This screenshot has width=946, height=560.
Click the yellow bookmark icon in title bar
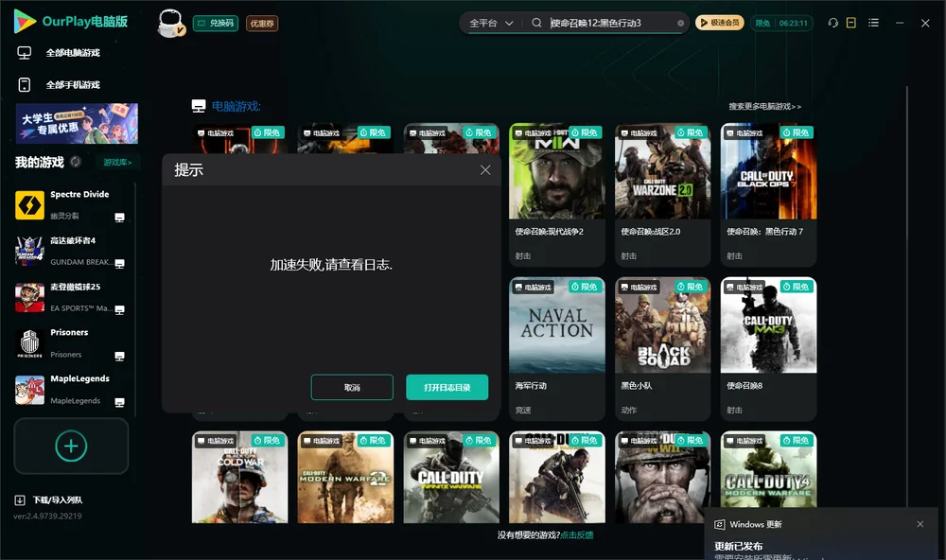pos(851,23)
